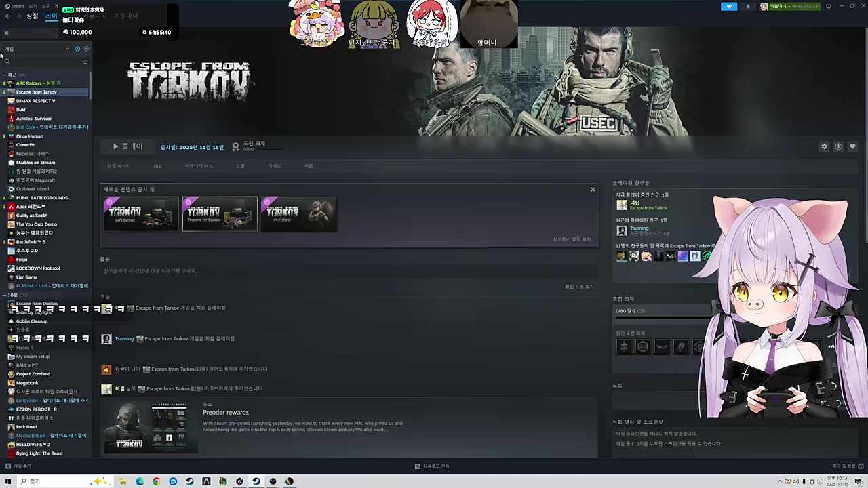Collapse the 최근 games section
The height and width of the screenshot is (488, 868).
click(5, 75)
